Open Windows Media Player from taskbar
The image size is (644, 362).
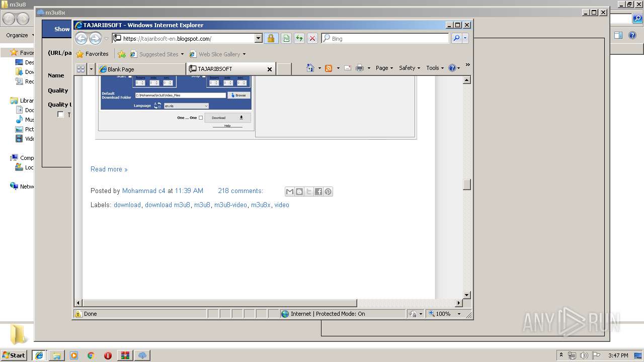pos(74,355)
